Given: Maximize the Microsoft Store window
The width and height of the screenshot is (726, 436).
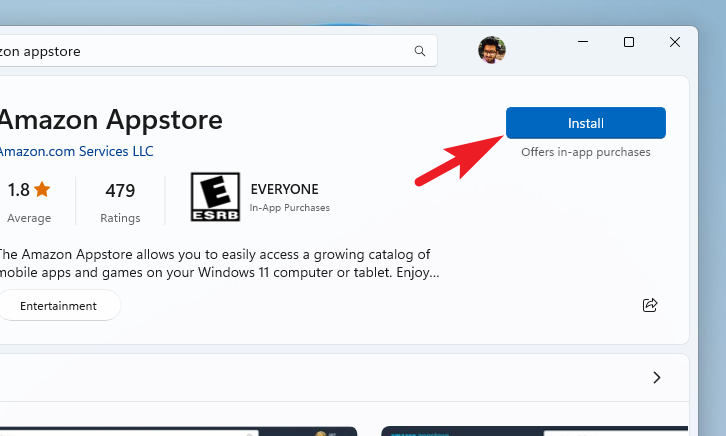Looking at the screenshot, I should (629, 42).
